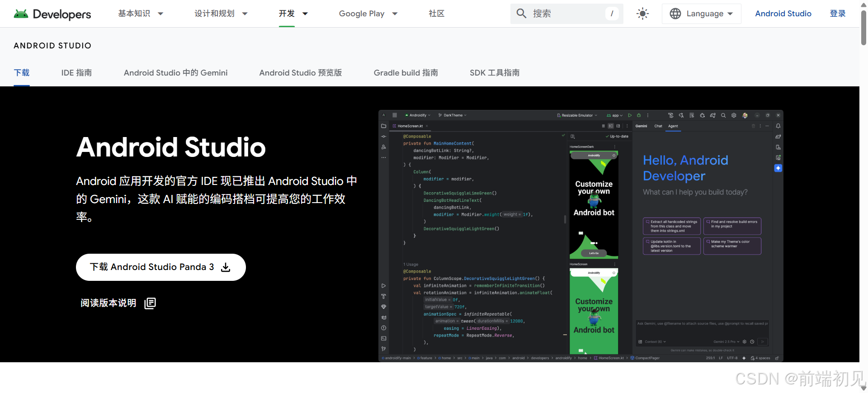The image size is (868, 393).
Task: Open the DarkTheme branch dropdown in IDE screenshot
Action: pos(452,115)
